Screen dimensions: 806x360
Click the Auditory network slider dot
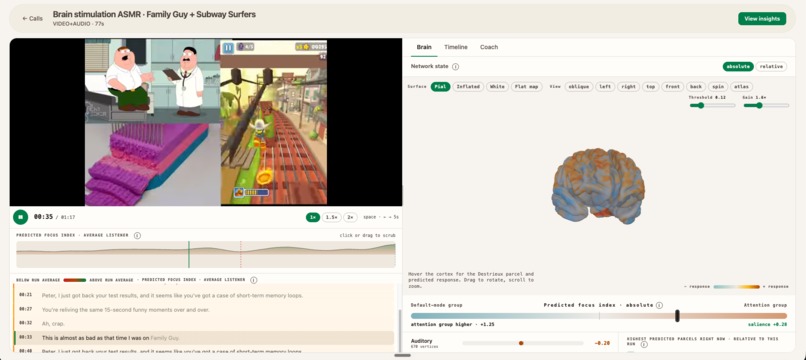coord(521,343)
